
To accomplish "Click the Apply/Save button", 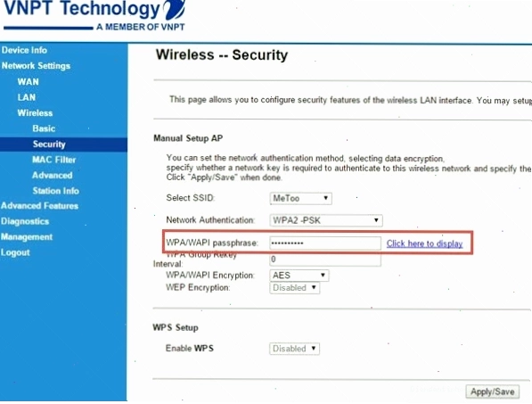I will point(492,392).
